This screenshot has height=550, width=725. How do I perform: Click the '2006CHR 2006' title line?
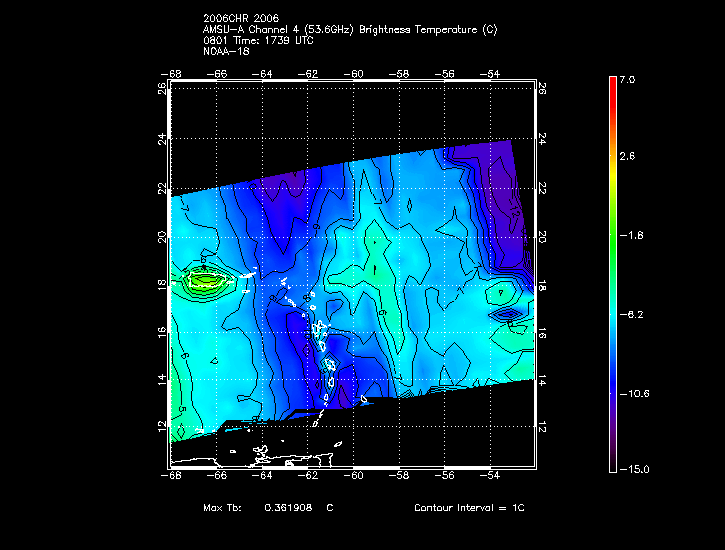(x=241, y=18)
